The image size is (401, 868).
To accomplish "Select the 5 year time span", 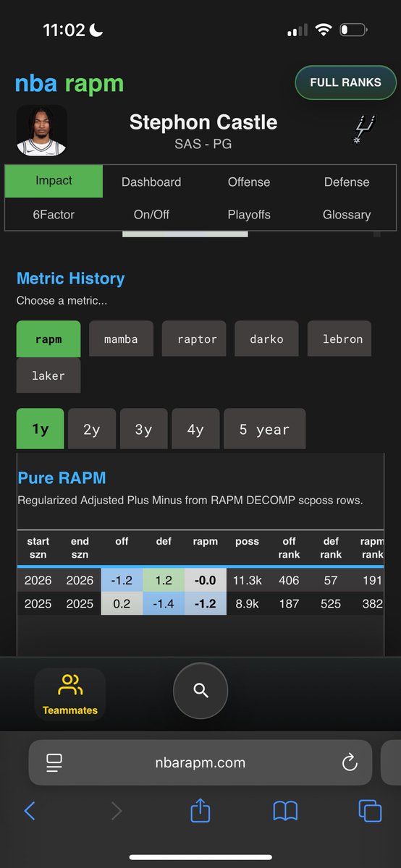I will click(265, 429).
